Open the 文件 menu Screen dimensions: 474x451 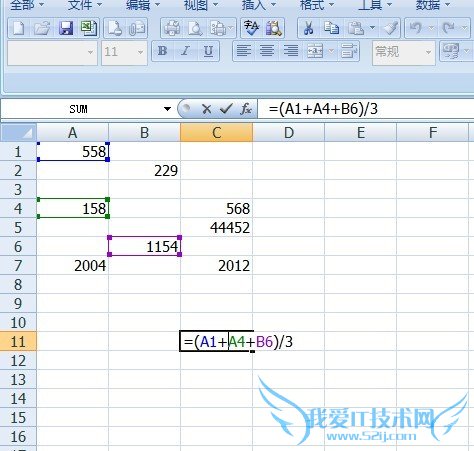(85, 5)
